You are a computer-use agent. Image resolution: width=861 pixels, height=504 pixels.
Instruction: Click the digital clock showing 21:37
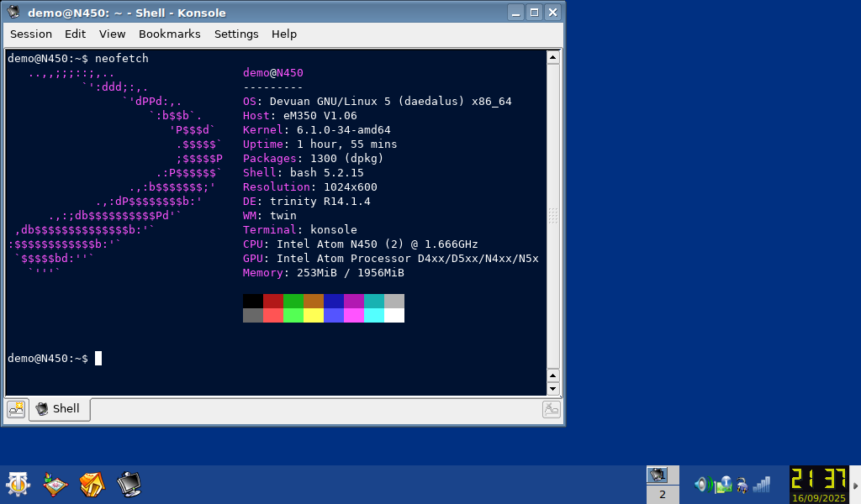[819, 479]
